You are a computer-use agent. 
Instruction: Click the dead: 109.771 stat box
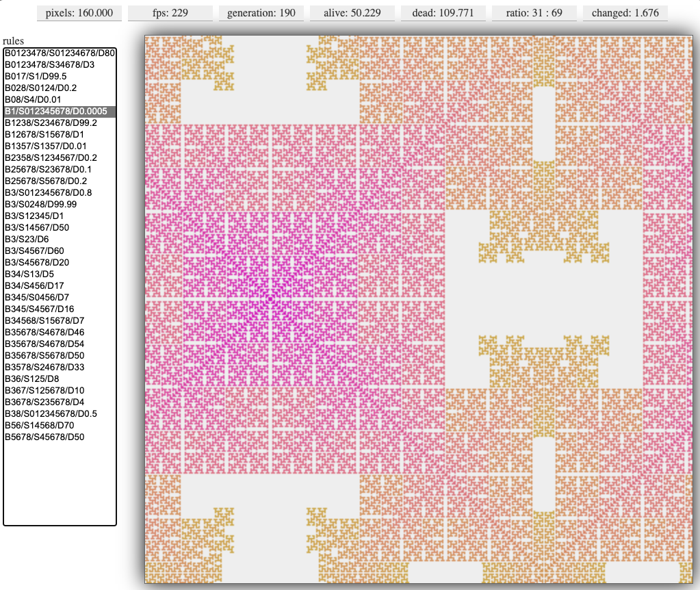pos(443,13)
